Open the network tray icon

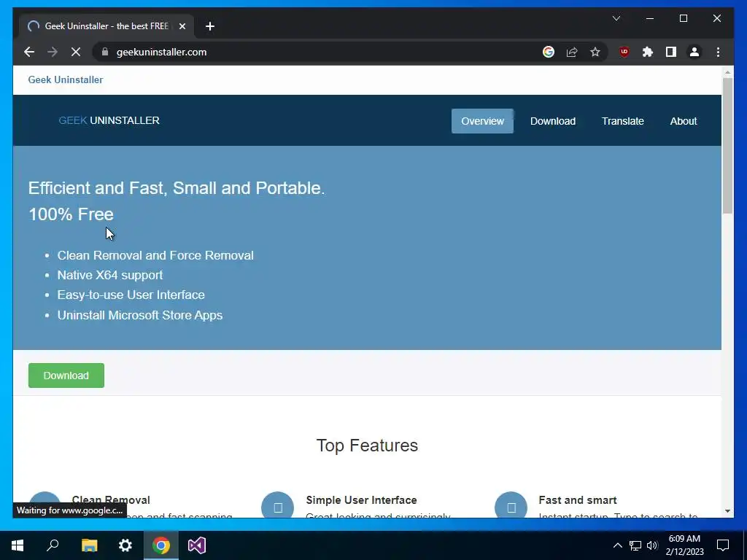(635, 545)
